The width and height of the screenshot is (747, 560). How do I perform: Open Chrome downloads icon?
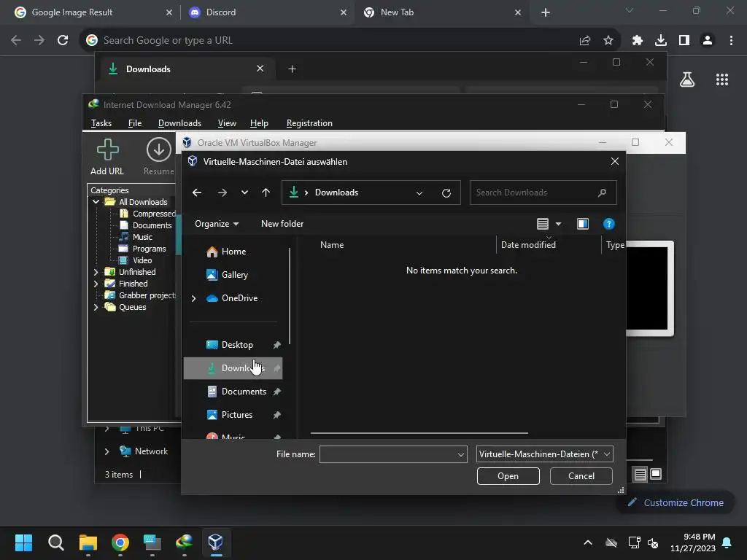coord(661,41)
